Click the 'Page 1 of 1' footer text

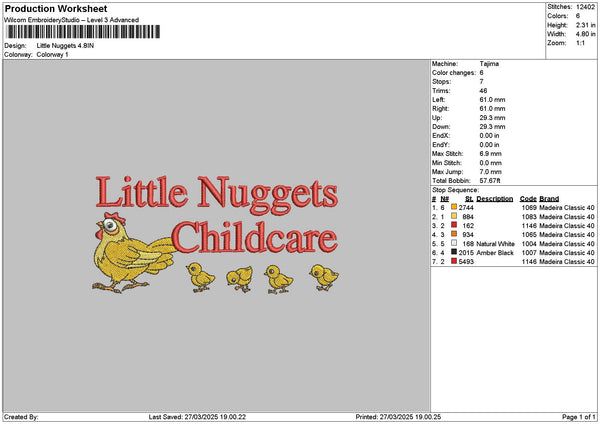(579, 417)
